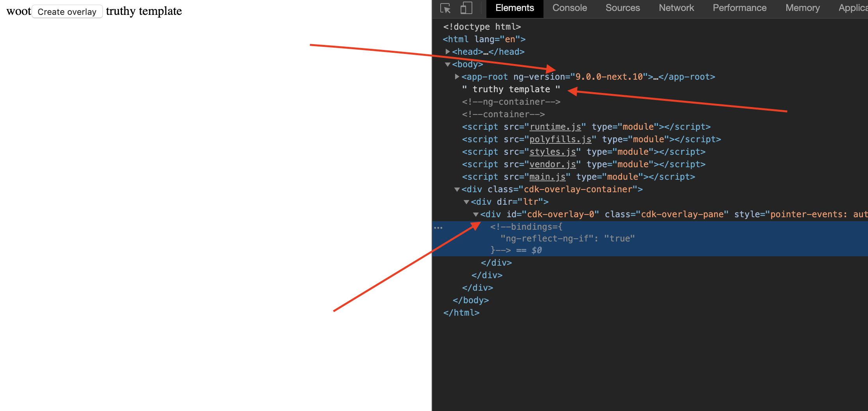Click the pointer-events style attribute value

pos(819,214)
